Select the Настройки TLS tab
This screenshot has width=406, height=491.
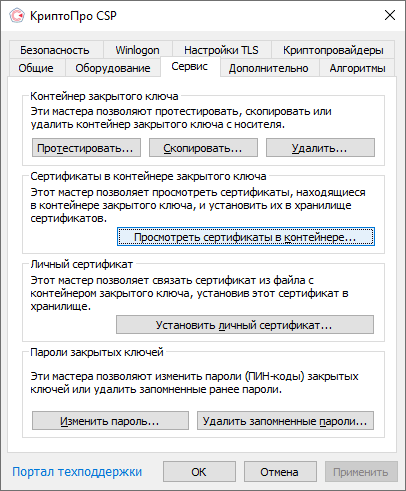[x=221, y=50]
